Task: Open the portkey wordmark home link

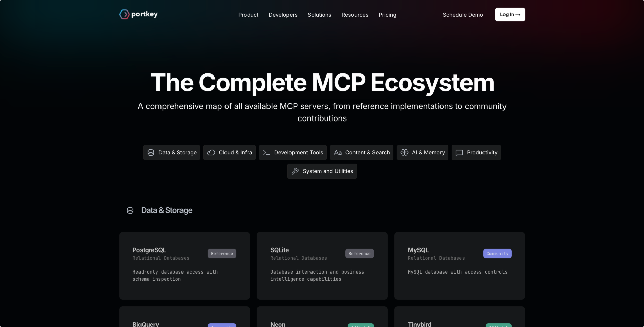Action: pyautogui.click(x=145, y=14)
